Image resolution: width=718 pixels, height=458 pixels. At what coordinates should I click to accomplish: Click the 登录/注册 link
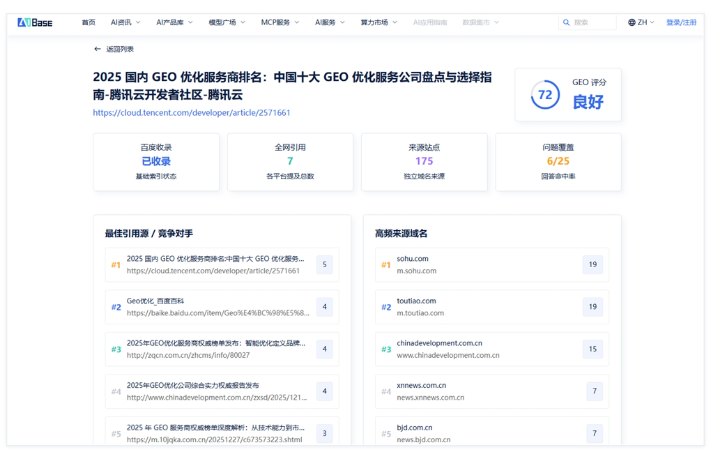click(x=681, y=22)
